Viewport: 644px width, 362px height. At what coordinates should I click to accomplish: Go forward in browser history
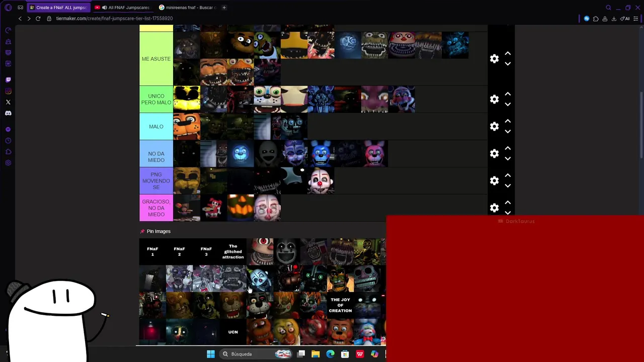point(29,19)
